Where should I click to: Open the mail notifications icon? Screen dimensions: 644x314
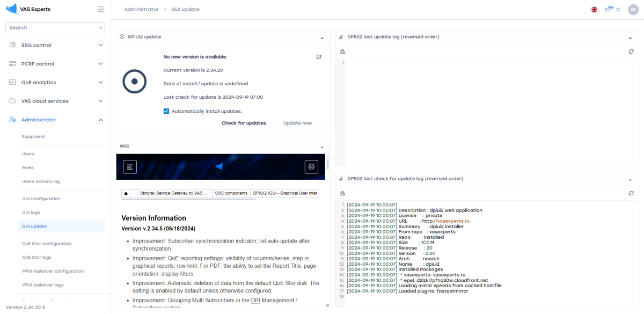608,10
